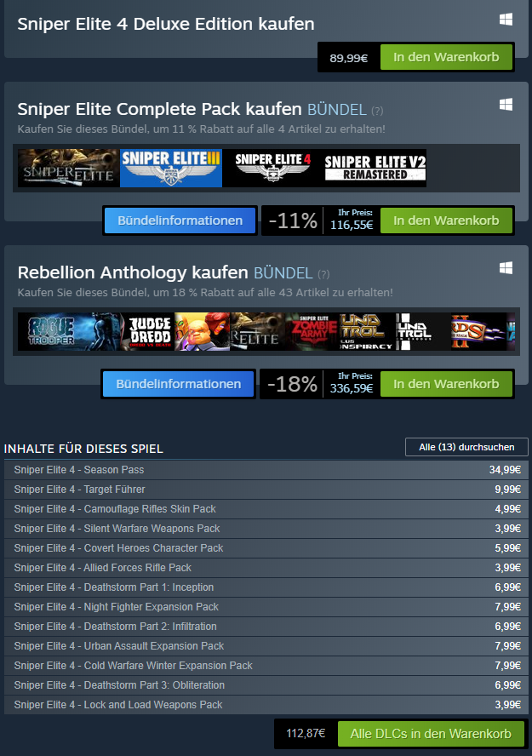532x756 pixels.
Task: Click the Windows icon in Complete Pack section
Action: 506,105
